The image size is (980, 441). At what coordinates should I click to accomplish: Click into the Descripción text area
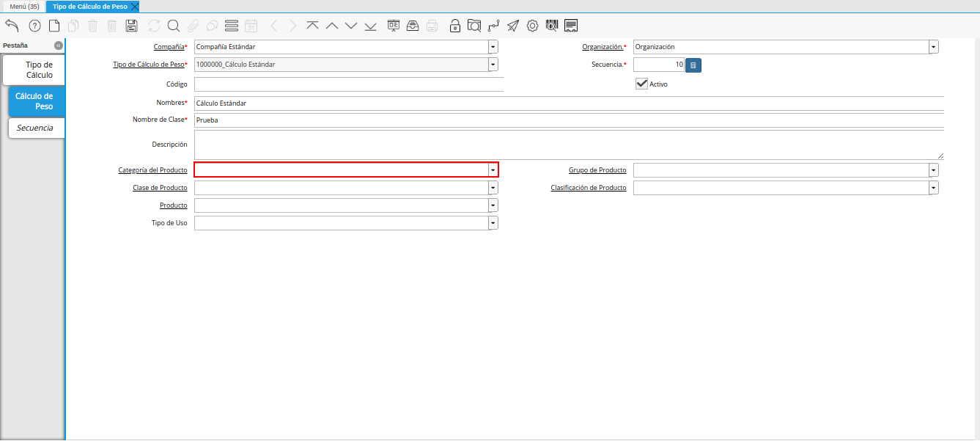tap(569, 145)
